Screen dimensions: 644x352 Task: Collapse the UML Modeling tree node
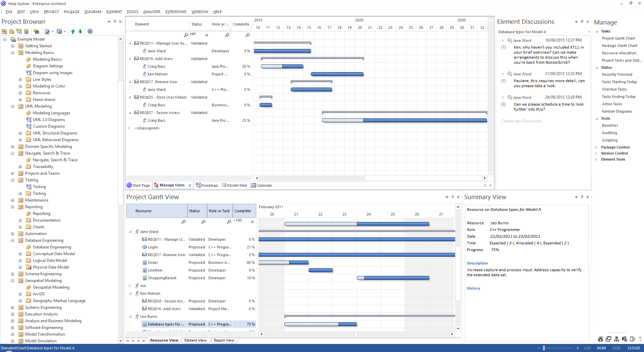[x=12, y=106]
